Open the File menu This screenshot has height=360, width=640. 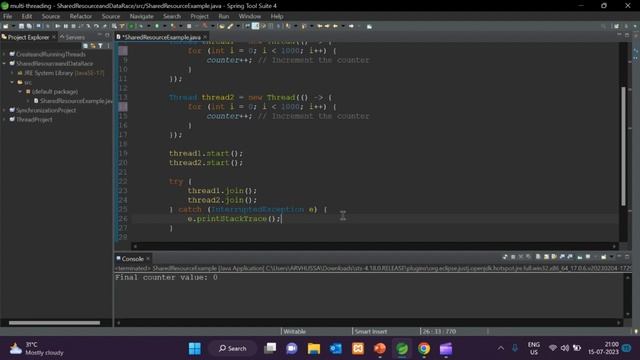(7, 16)
